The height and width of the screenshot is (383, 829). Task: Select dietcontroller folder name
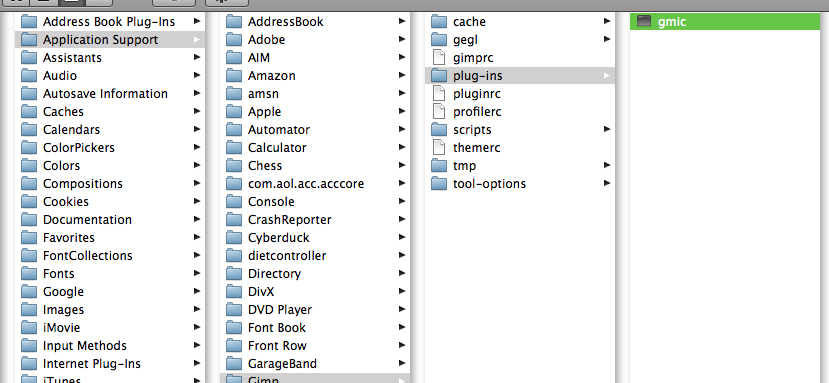tap(287, 256)
